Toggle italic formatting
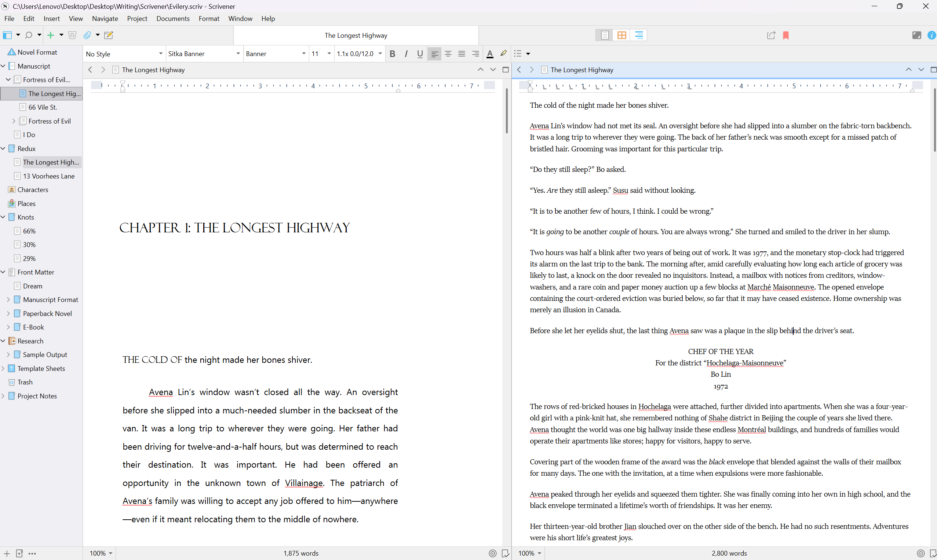The image size is (937, 560). (x=406, y=54)
